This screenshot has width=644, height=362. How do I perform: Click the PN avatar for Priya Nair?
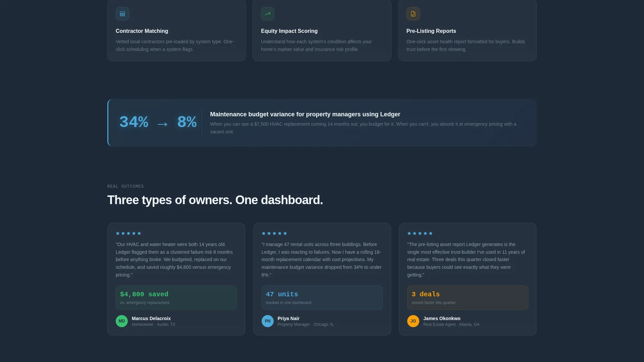pyautogui.click(x=268, y=321)
